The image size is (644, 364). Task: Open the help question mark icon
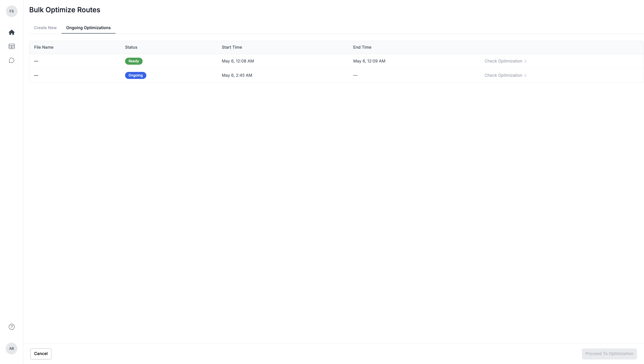(11, 327)
